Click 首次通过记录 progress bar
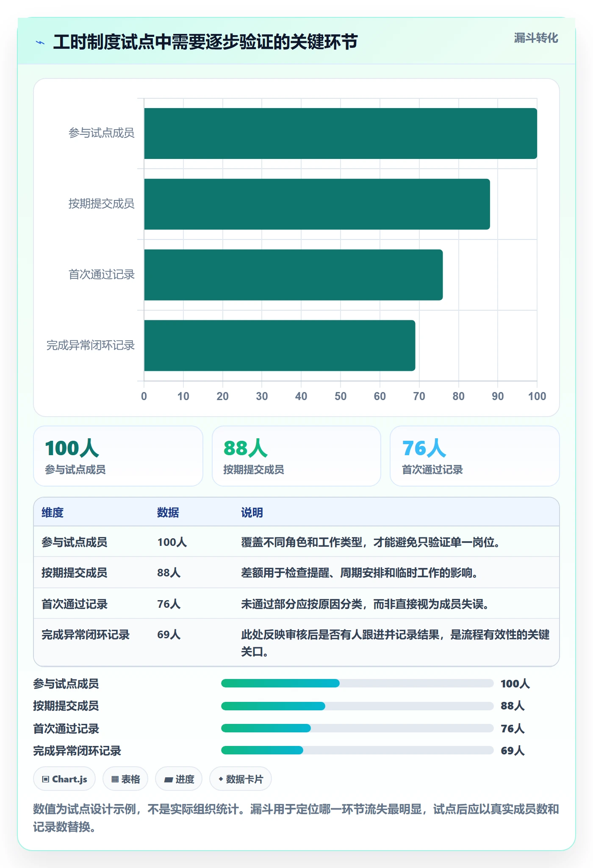 (x=357, y=728)
